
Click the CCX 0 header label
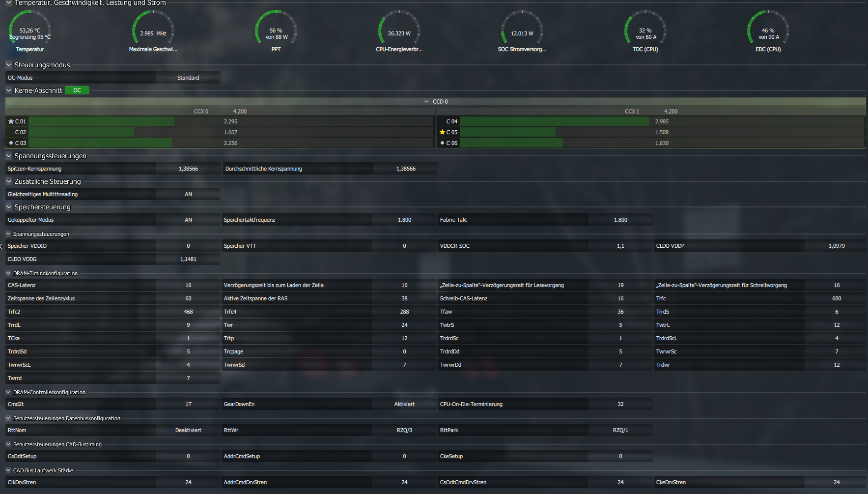(x=201, y=112)
